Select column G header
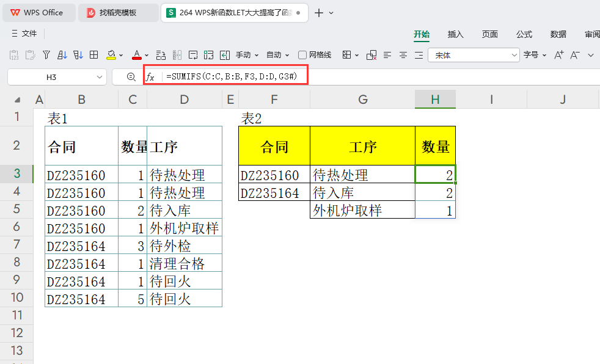 362,100
